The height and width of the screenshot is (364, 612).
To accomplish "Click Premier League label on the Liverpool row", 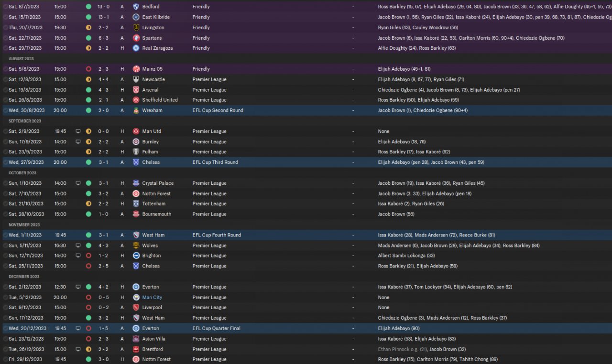I will pos(209,308).
